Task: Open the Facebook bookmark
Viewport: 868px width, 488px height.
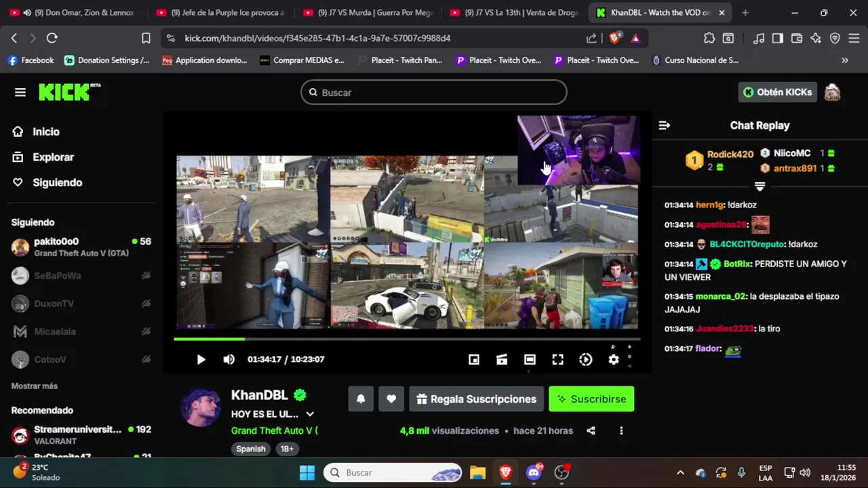Action: [31, 60]
